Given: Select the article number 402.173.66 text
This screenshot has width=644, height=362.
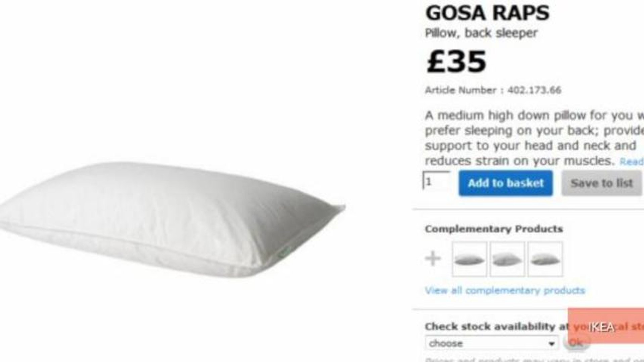Looking at the screenshot, I should 534,90.
